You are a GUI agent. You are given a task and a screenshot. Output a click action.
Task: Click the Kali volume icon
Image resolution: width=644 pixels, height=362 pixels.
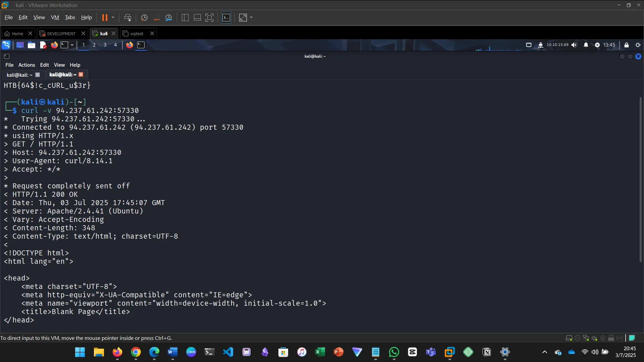574,45
